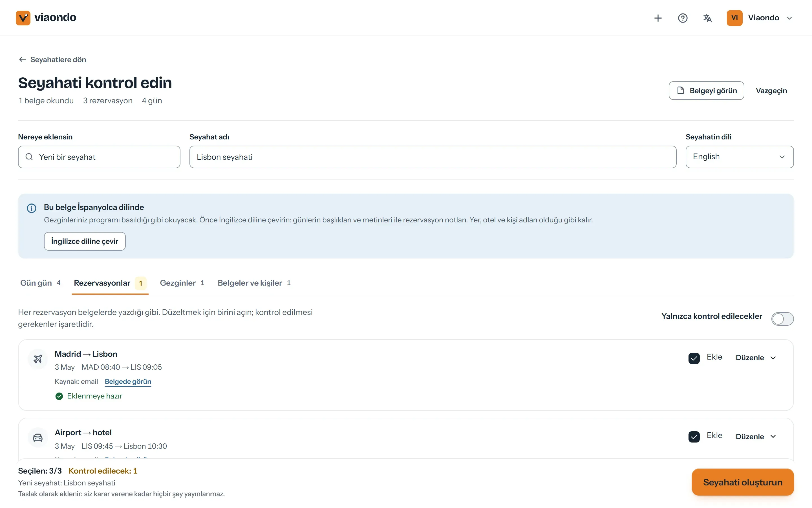
Task: Open the Seyahatin dili English dropdown
Action: click(x=740, y=157)
